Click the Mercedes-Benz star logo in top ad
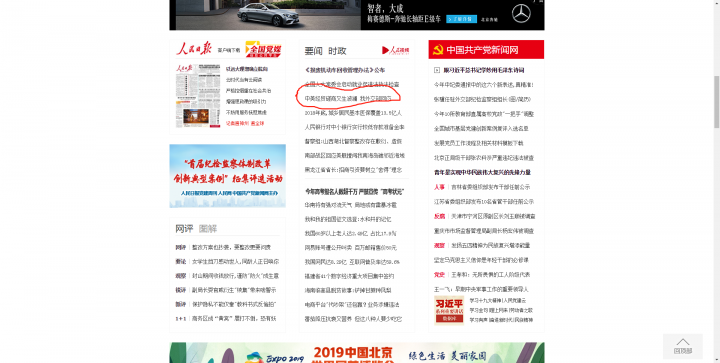The width and height of the screenshot is (720, 363). point(521,14)
